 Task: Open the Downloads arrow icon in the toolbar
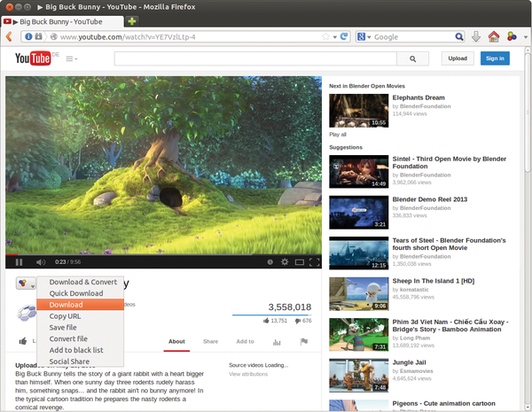pos(476,36)
